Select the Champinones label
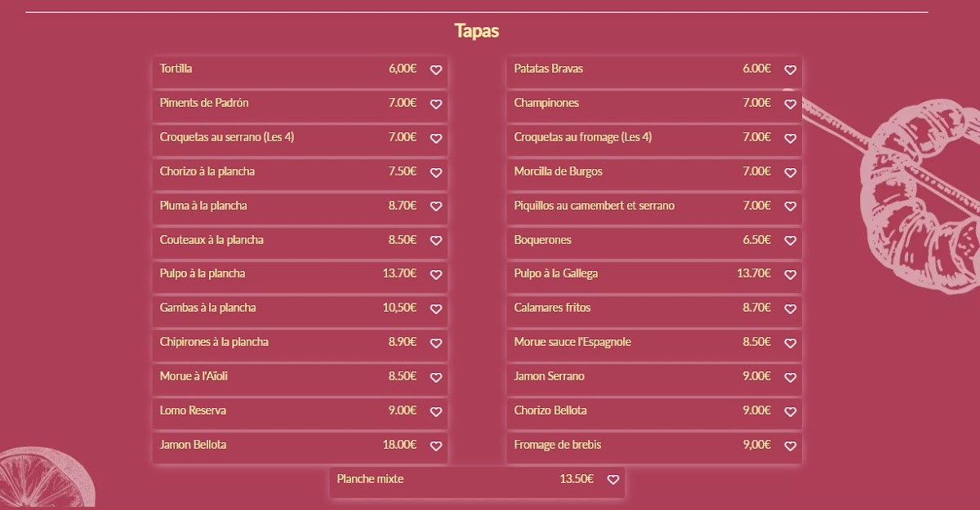Image resolution: width=980 pixels, height=510 pixels. pyautogui.click(x=546, y=103)
